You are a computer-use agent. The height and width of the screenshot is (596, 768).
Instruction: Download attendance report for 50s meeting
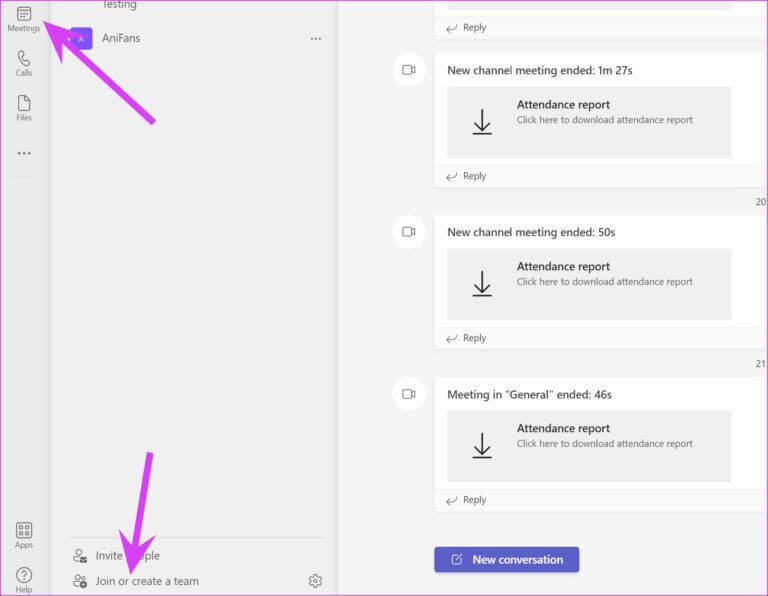click(482, 284)
